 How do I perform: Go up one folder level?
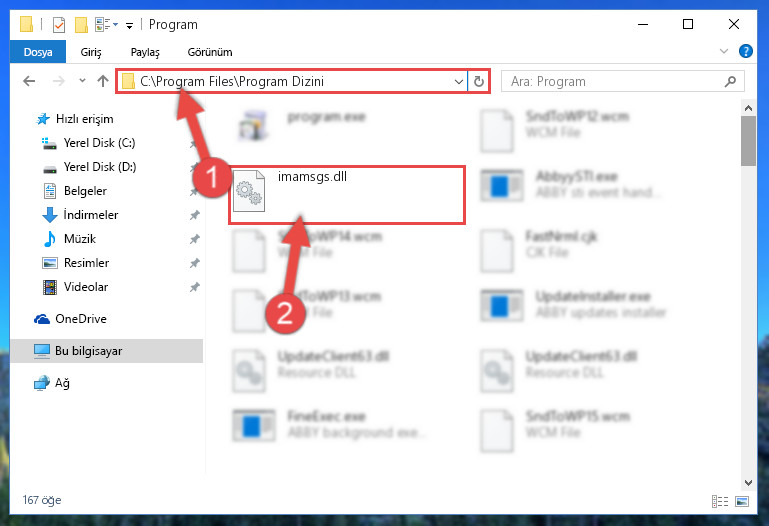[103, 81]
